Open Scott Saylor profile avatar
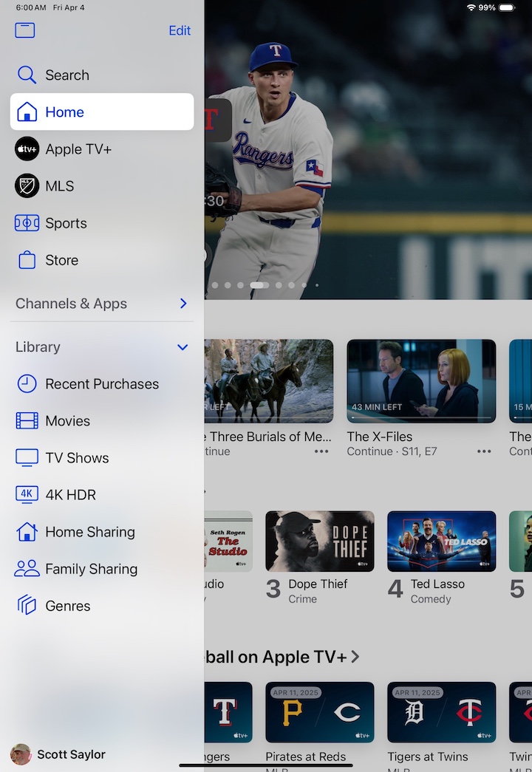The height and width of the screenshot is (772, 532). click(21, 754)
